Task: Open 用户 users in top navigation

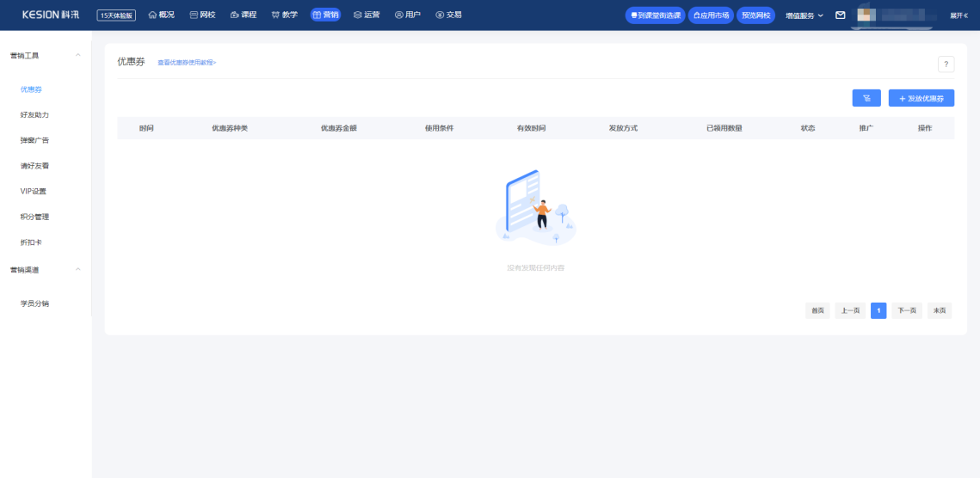Action: pos(407,15)
